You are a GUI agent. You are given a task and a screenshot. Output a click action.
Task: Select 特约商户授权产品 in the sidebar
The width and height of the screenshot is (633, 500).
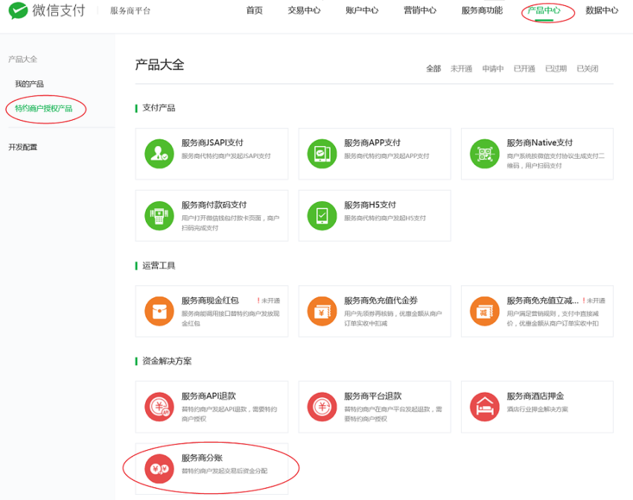click(43, 108)
